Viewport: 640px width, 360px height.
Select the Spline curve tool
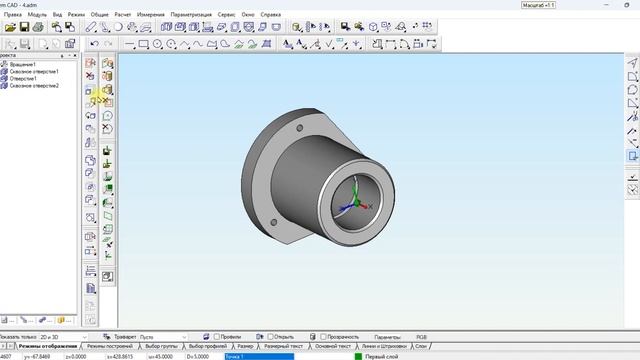click(198, 44)
